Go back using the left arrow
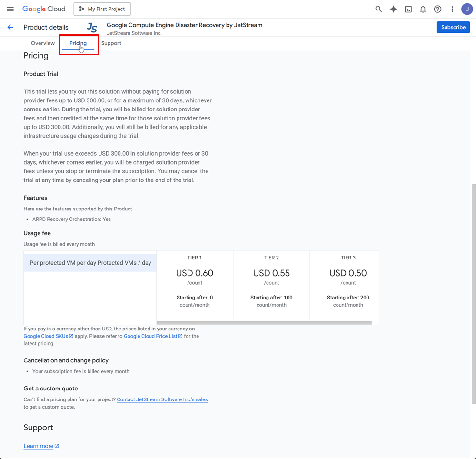 pos(10,27)
